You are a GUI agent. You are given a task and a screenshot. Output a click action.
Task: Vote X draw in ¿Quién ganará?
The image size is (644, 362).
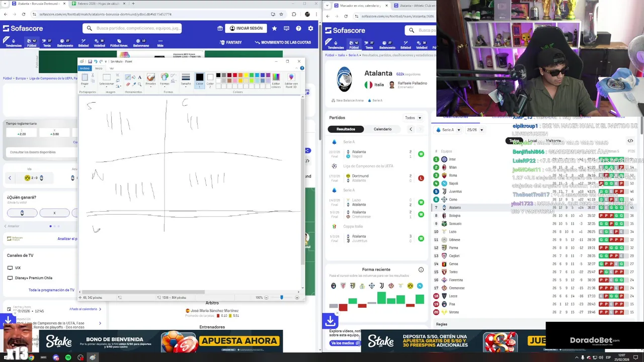54,213
